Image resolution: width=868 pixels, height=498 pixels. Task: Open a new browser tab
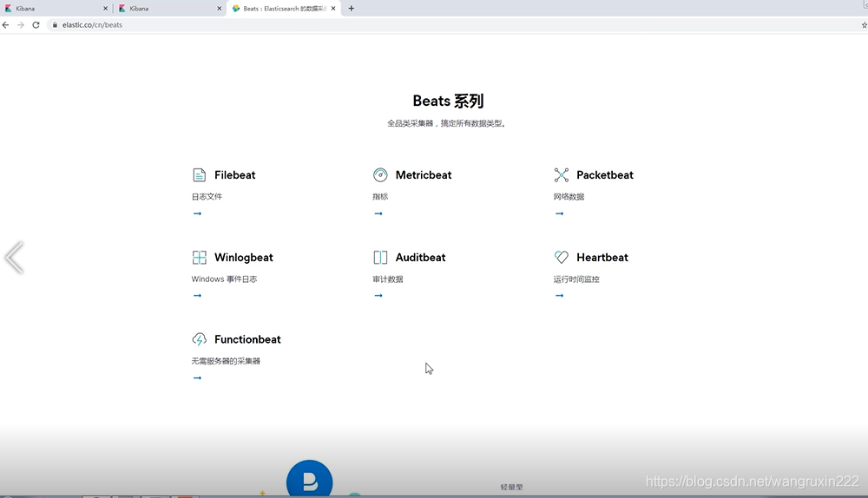pyautogui.click(x=351, y=9)
